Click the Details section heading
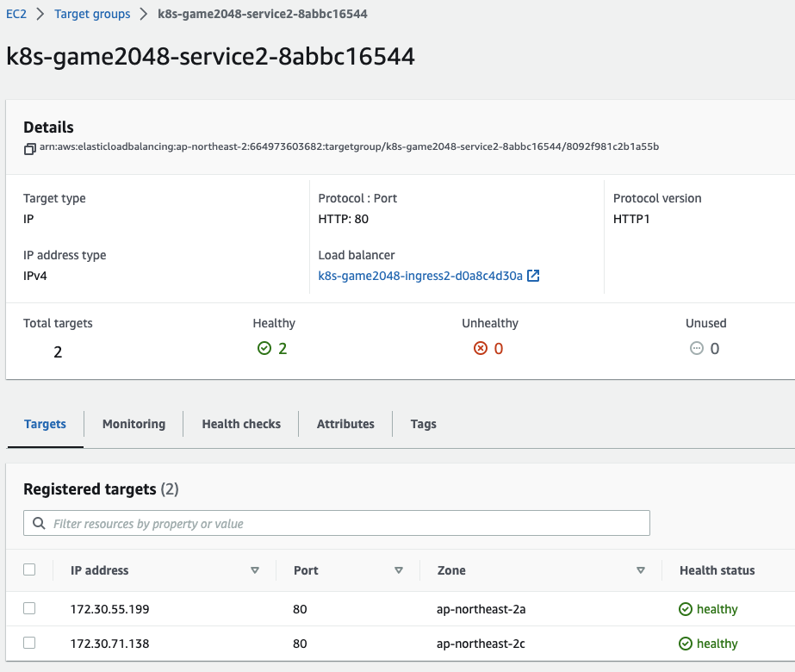This screenshot has height=672, width=795. 48,127
